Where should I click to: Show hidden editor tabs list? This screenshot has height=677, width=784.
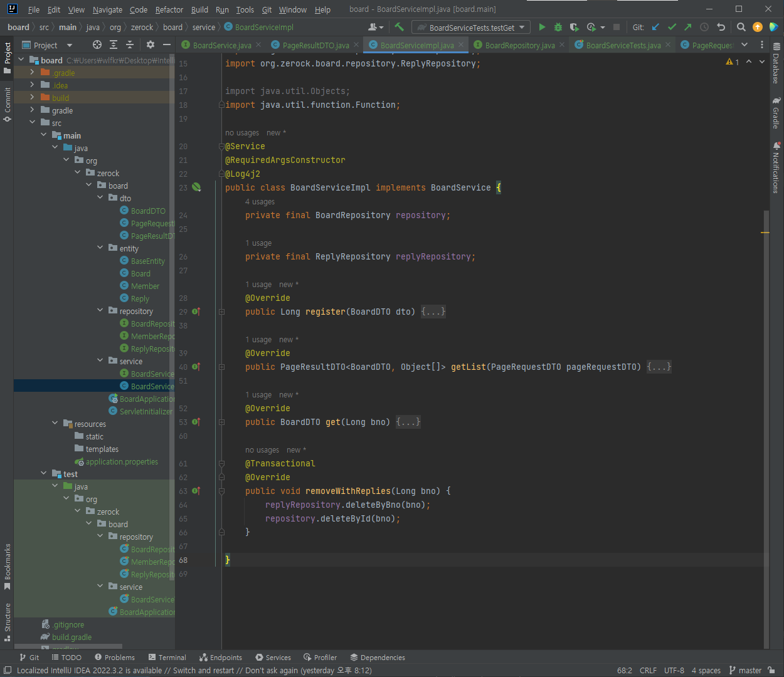(744, 45)
